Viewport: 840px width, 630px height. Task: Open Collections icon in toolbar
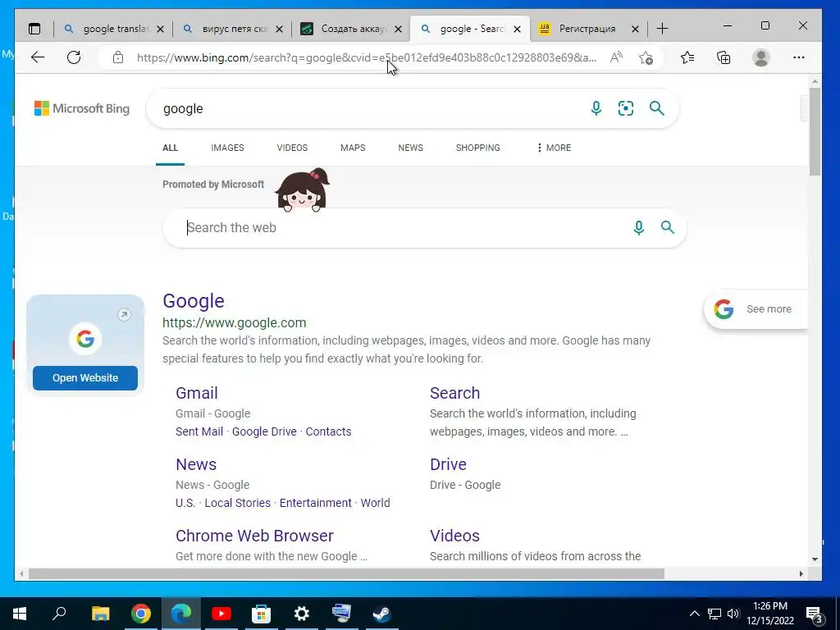coord(724,57)
